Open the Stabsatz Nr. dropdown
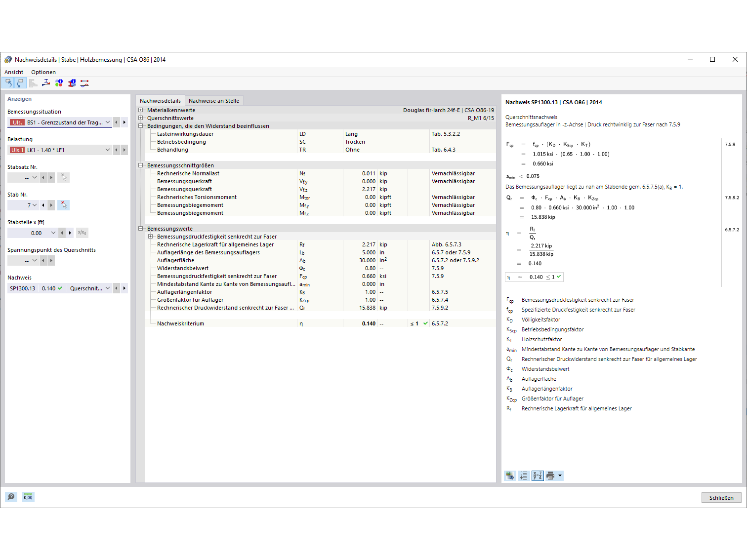This screenshot has width=747, height=560. click(x=35, y=177)
